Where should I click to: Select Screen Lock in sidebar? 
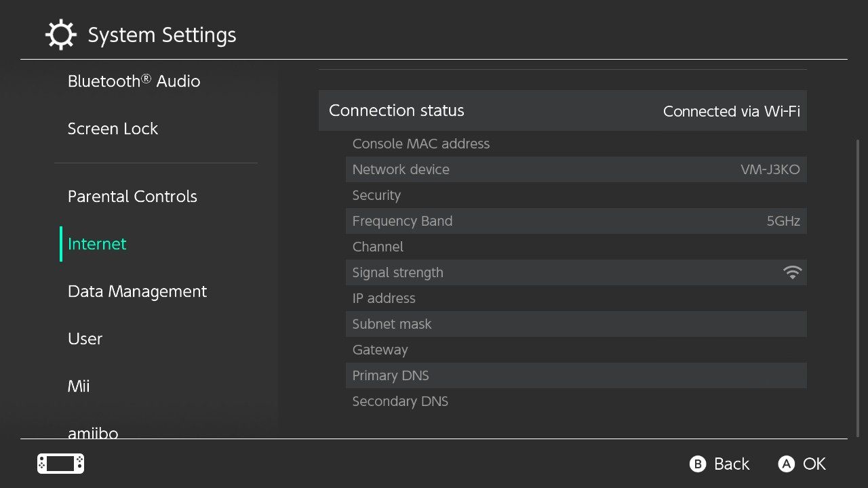(x=113, y=129)
